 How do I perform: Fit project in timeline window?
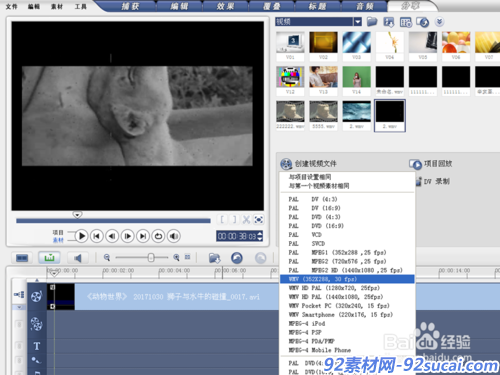[x=188, y=257]
